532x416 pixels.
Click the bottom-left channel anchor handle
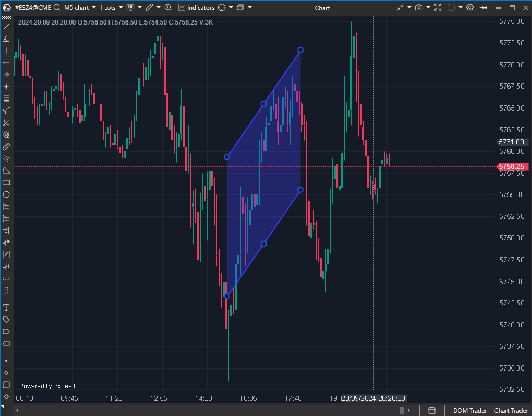pos(227,296)
